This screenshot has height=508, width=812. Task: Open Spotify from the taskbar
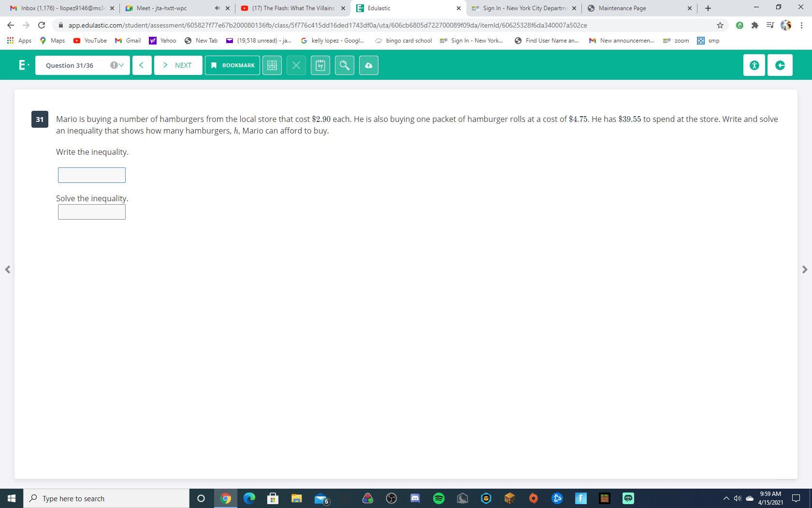439,498
